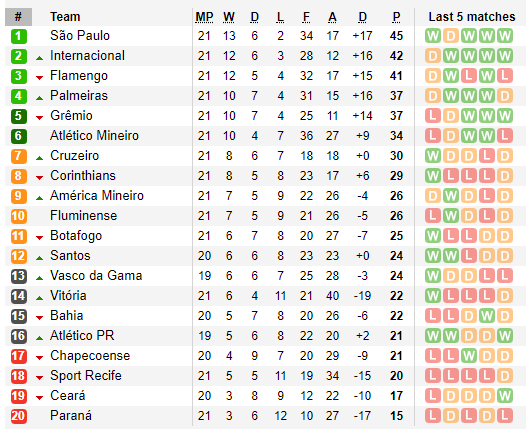
Task: Click Paraná's red position 20 badge
Action: (18, 416)
